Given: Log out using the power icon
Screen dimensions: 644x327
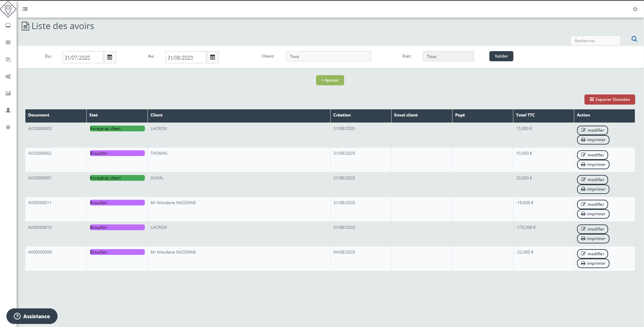Looking at the screenshot, I should (x=635, y=9).
